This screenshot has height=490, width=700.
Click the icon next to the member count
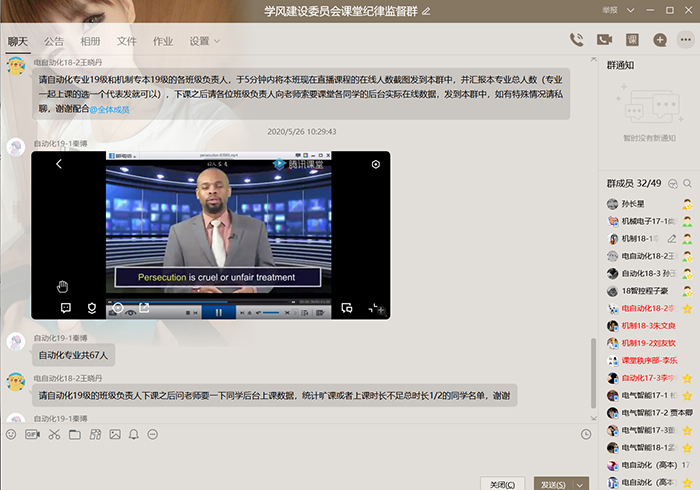[673, 183]
